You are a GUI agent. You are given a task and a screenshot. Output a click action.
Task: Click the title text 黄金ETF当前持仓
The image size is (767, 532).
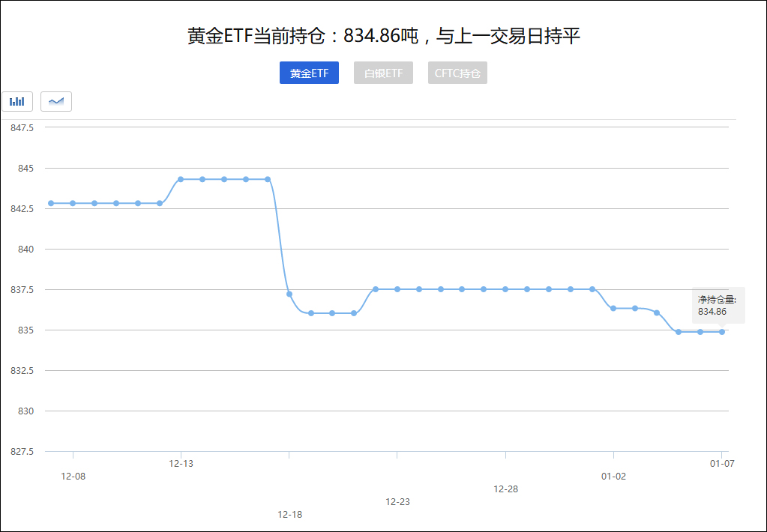point(257,36)
